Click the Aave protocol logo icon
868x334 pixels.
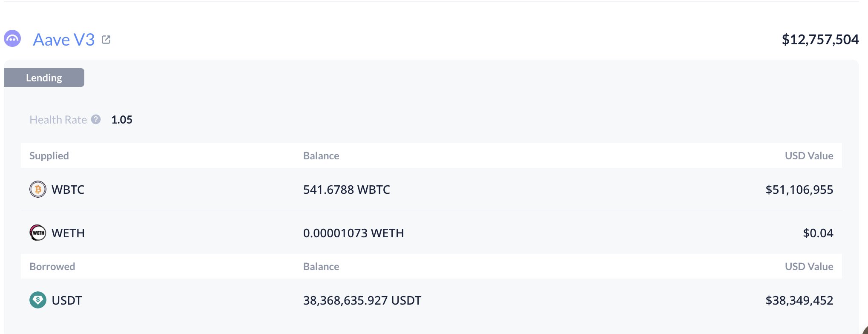pyautogui.click(x=12, y=39)
